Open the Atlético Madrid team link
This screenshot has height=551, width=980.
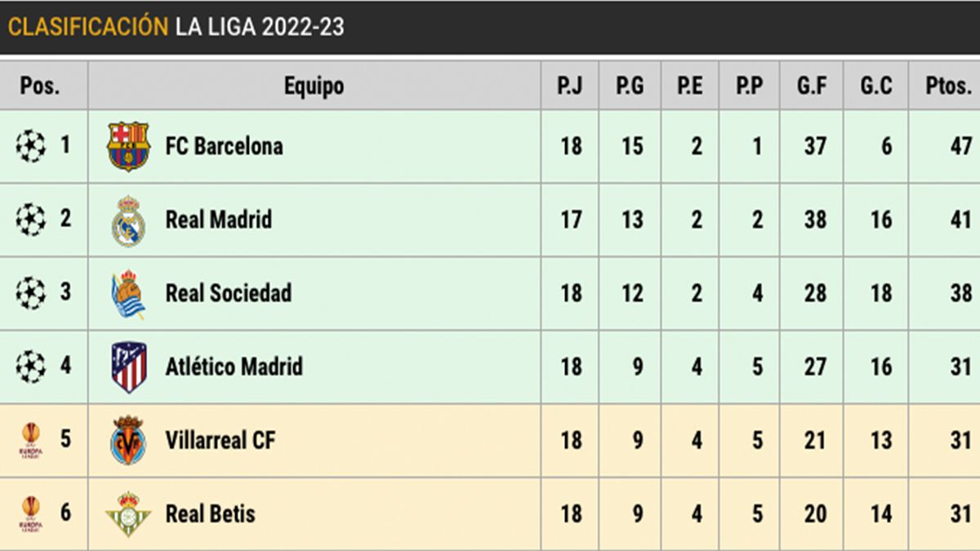point(234,367)
